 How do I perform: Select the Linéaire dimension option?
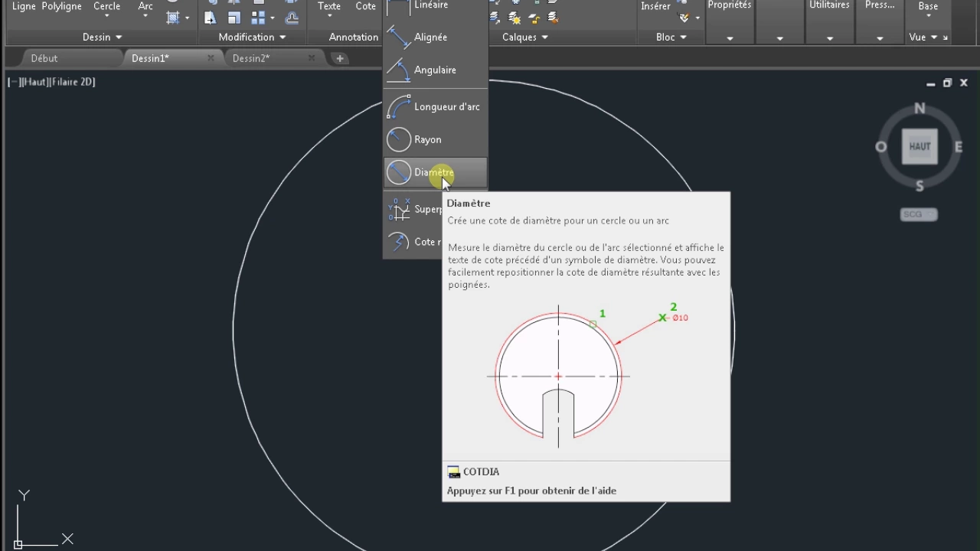(x=435, y=6)
